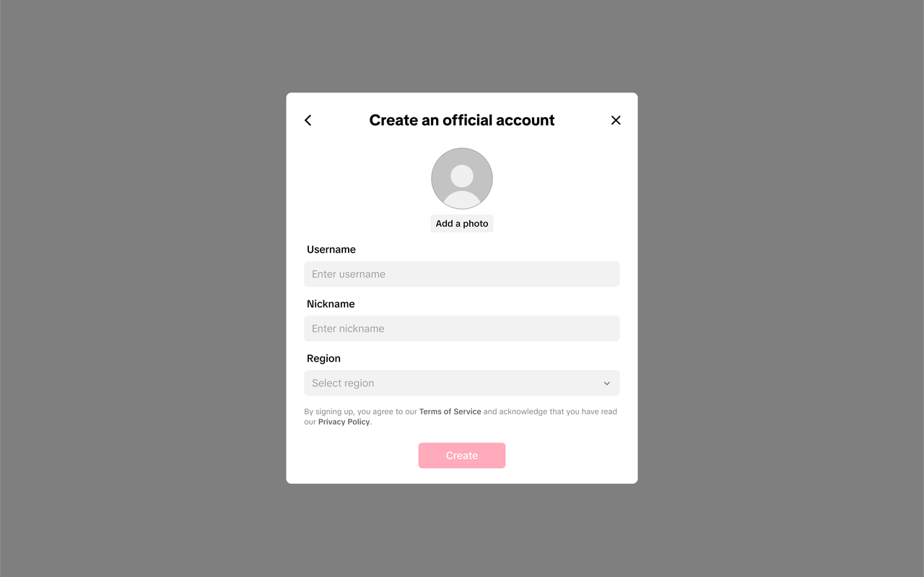Focus the Enter nickname field

(462, 329)
